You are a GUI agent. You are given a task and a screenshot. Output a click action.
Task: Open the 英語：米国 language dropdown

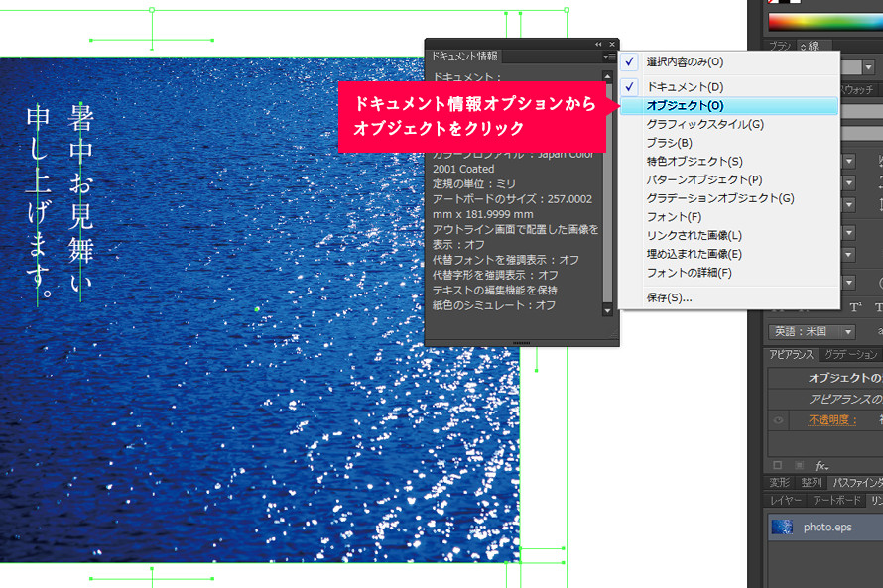coord(812,332)
